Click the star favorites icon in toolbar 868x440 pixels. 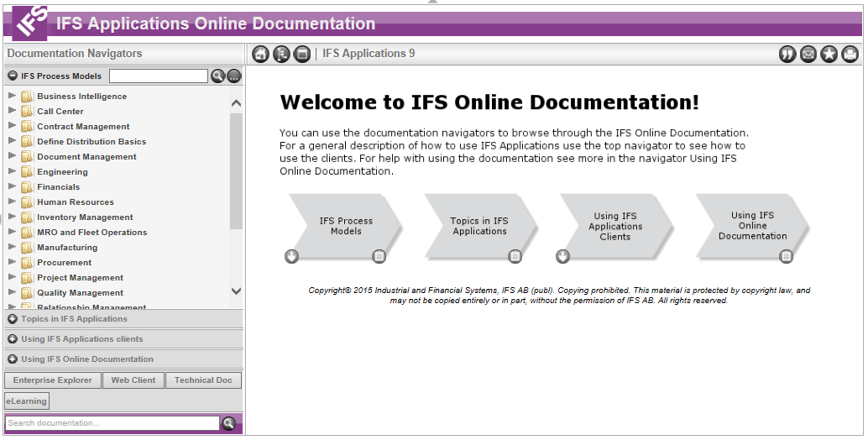pyautogui.click(x=829, y=55)
